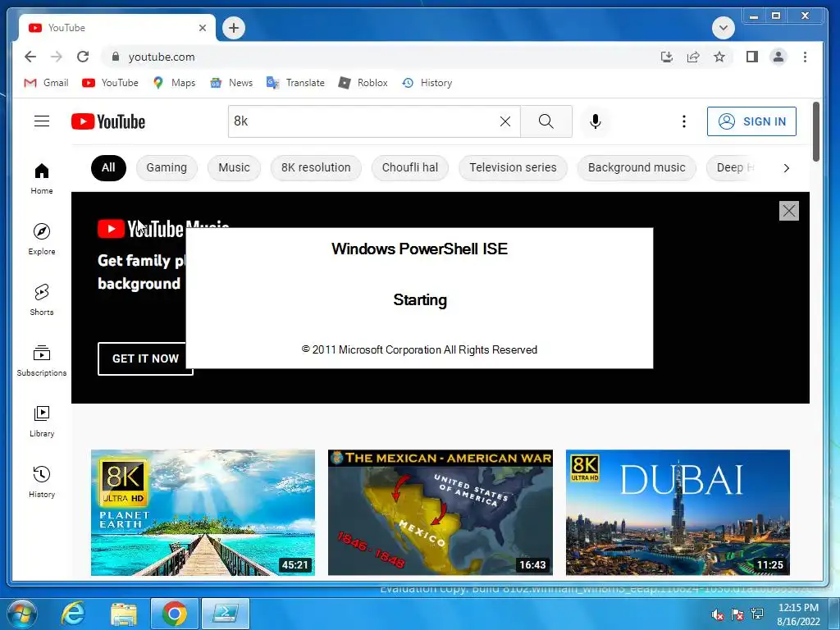Screen dimensions: 840x630
Task: Open Subscriptions in YouTube sidebar
Action: (42, 361)
